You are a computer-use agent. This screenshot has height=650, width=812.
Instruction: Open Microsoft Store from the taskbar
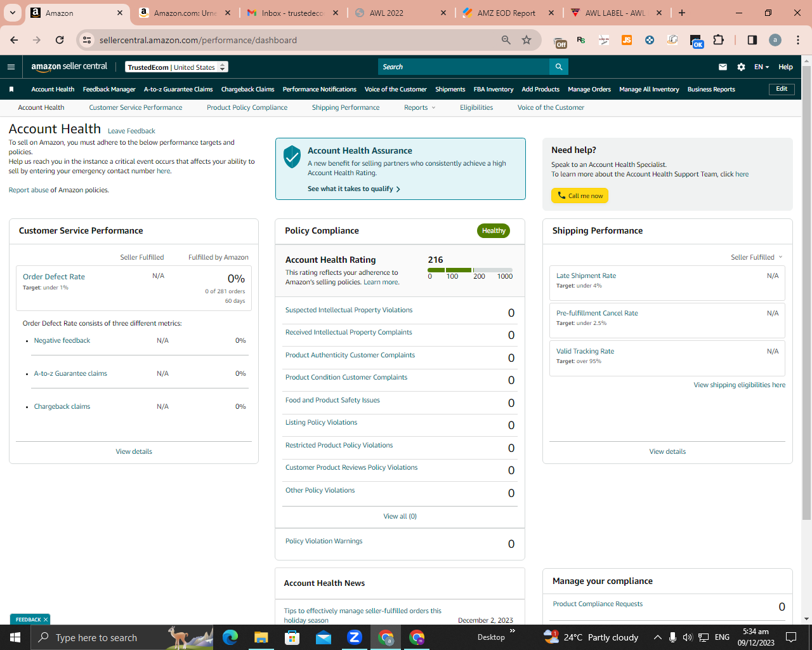tap(292, 637)
